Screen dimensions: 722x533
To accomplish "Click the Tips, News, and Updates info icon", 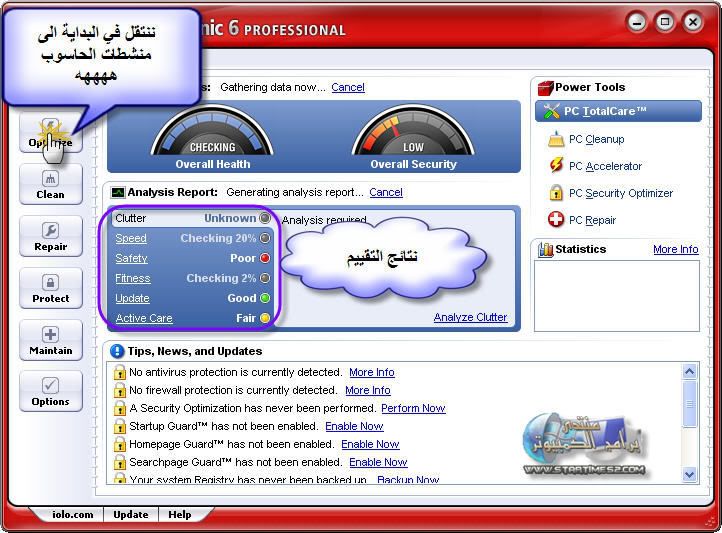I will pos(117,351).
